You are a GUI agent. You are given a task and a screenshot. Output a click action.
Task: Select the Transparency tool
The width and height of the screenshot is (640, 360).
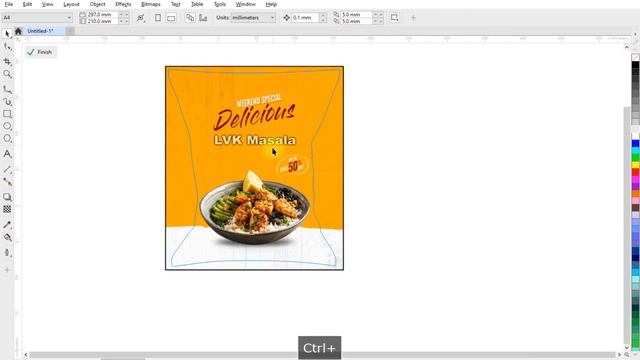pos(7,209)
